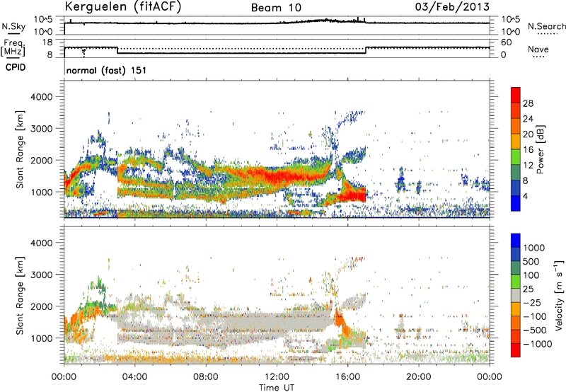
Task: Click the 'Power [dB]' colorbar label
Action: tap(541, 149)
